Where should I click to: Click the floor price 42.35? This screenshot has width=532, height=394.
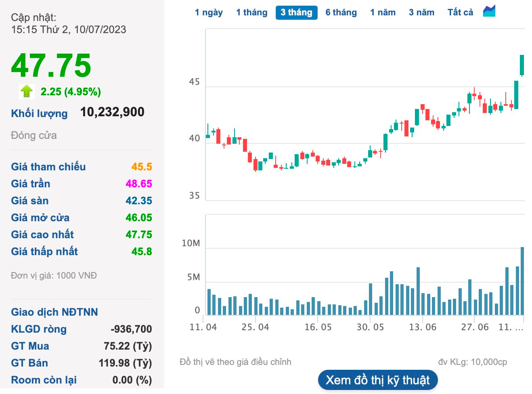[x=139, y=201]
